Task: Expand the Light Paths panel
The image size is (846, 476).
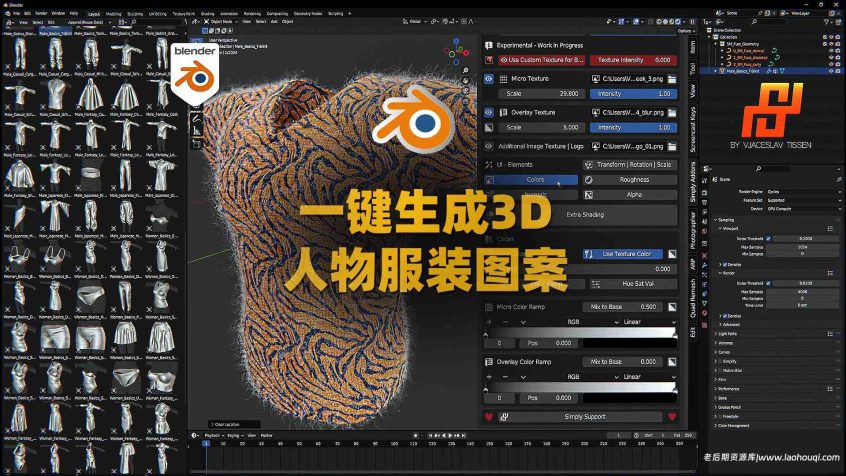Action: coord(716,334)
